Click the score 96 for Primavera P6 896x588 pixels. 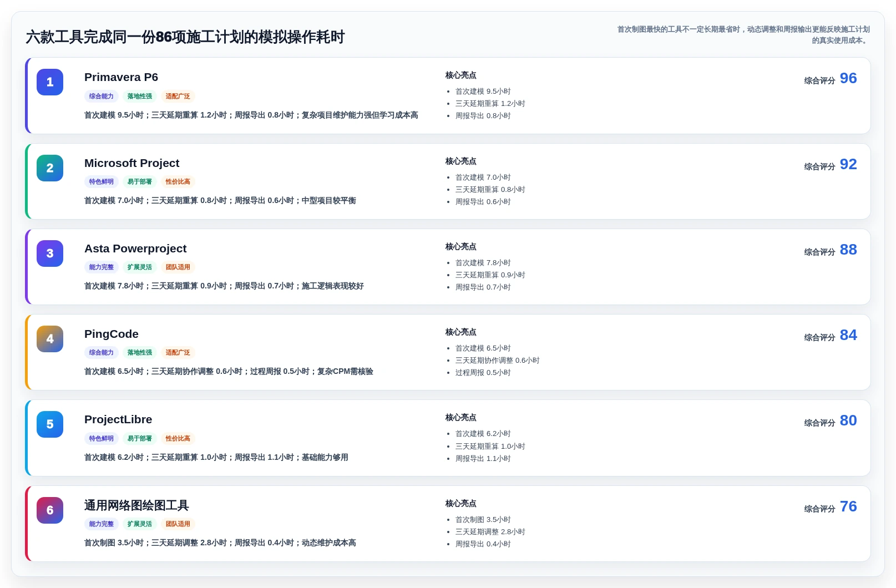(848, 78)
